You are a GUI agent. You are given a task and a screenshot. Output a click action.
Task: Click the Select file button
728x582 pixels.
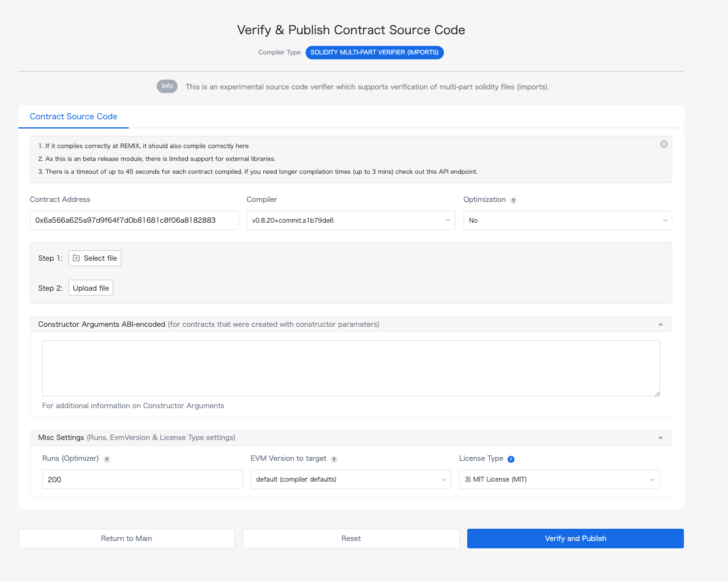(95, 258)
